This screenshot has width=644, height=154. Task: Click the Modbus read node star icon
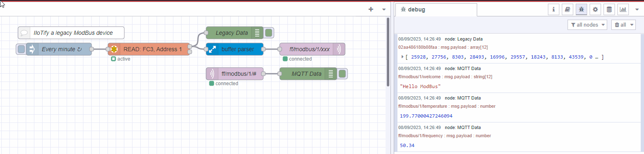114,49
